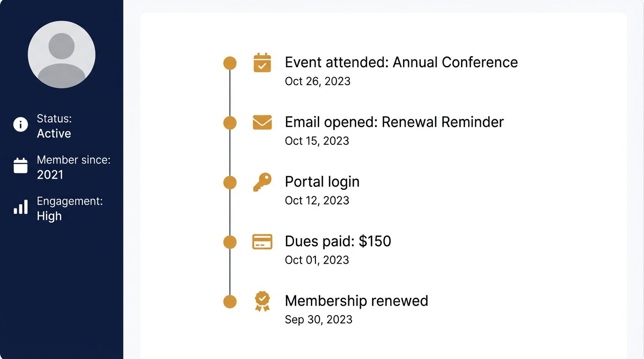Viewport: 644px width, 359px height.
Task: Select the key icon for Portal login
Action: (262, 182)
